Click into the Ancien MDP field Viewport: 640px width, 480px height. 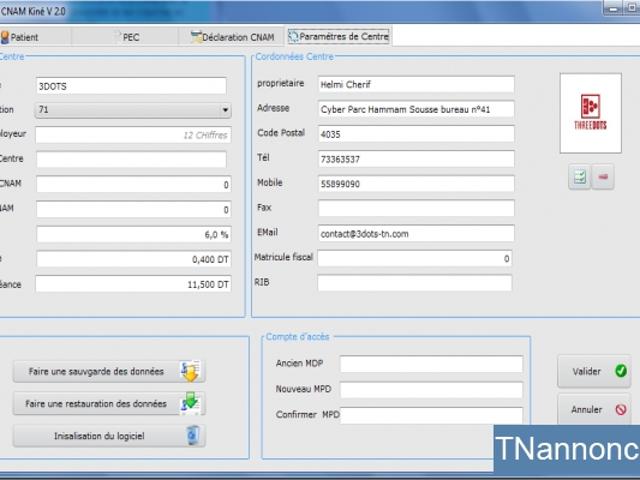[431, 364]
